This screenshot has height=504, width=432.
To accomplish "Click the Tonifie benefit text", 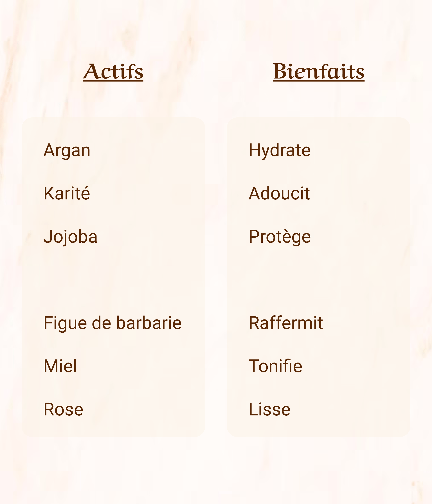I will click(x=275, y=366).
